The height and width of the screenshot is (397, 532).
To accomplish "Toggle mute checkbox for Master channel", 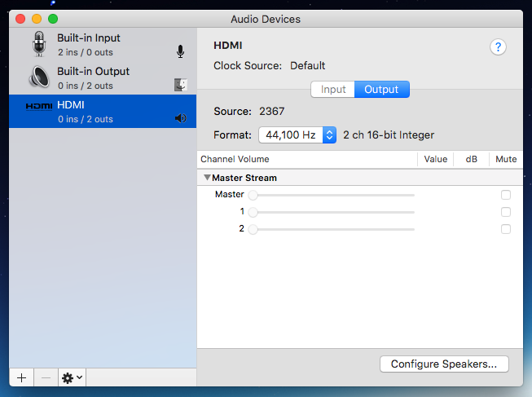I will coord(506,195).
